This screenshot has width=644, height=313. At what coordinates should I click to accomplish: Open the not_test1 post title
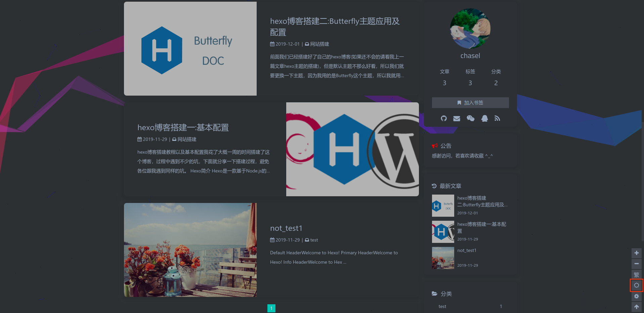point(286,228)
